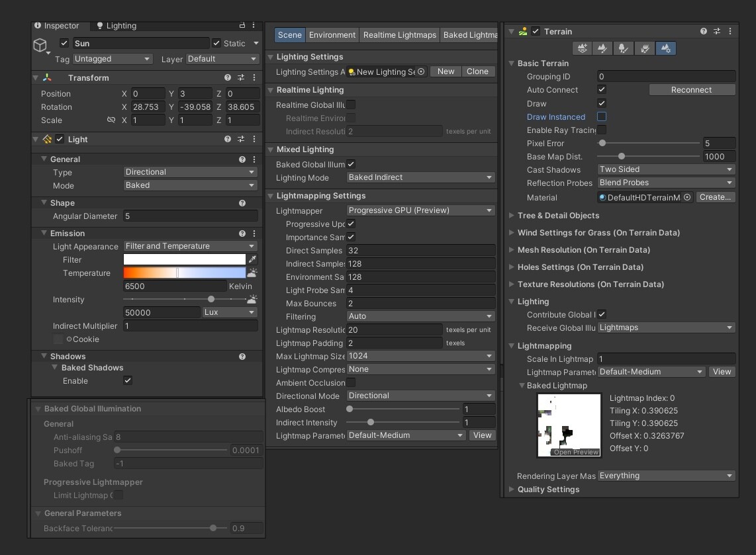Select the Terrain Settings gear tool

point(665,48)
